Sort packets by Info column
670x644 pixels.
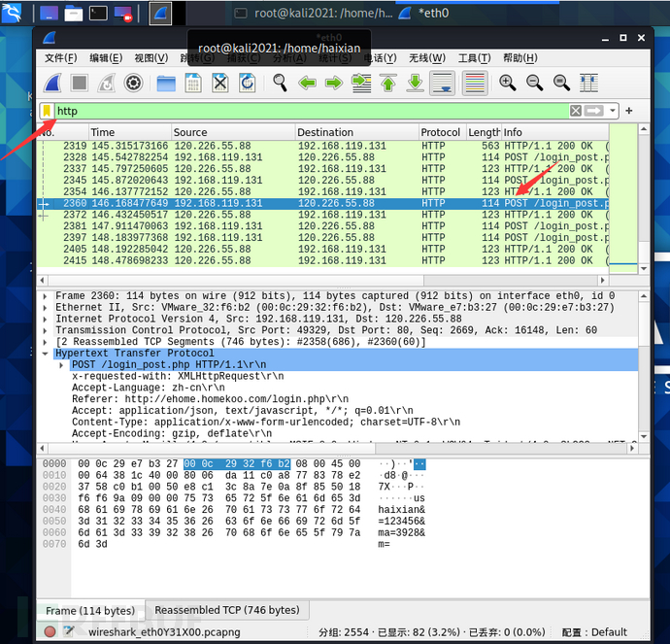click(x=554, y=132)
